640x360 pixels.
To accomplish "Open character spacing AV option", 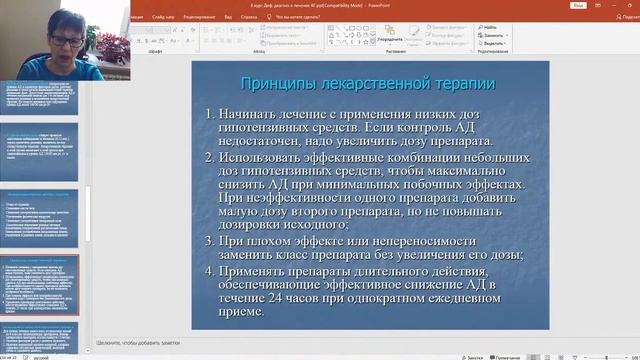I will tap(162, 41).
